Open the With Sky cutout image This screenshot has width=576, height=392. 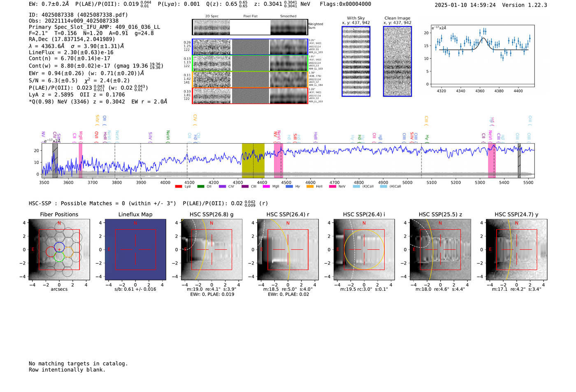click(x=356, y=61)
